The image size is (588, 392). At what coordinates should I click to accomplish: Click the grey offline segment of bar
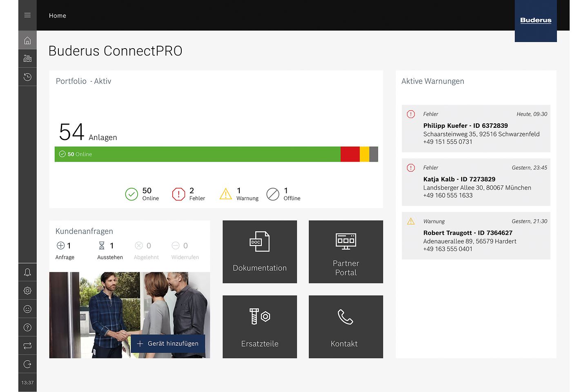pos(374,154)
